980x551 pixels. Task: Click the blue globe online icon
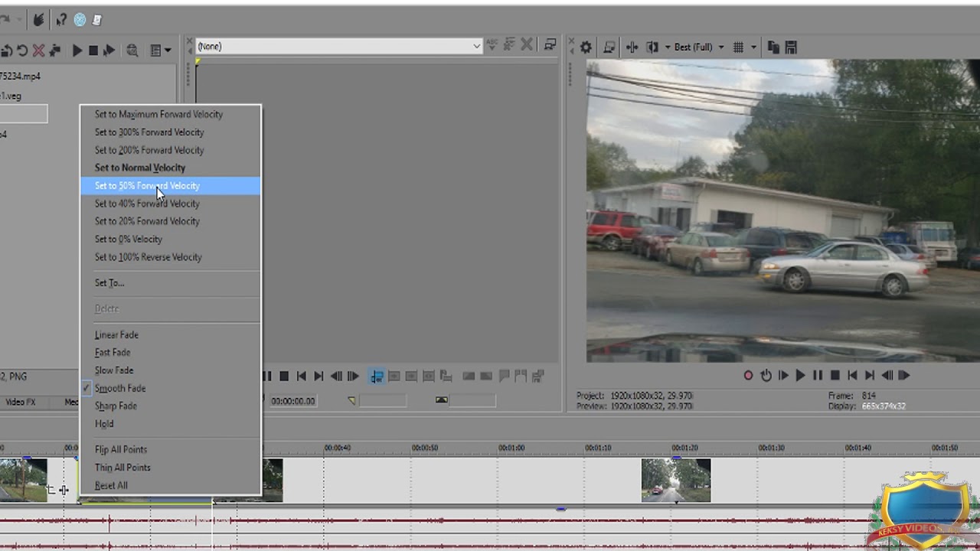[x=80, y=20]
